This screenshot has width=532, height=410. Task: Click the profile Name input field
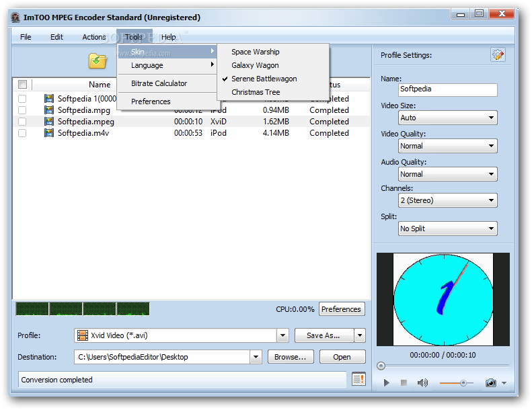pyautogui.click(x=447, y=89)
